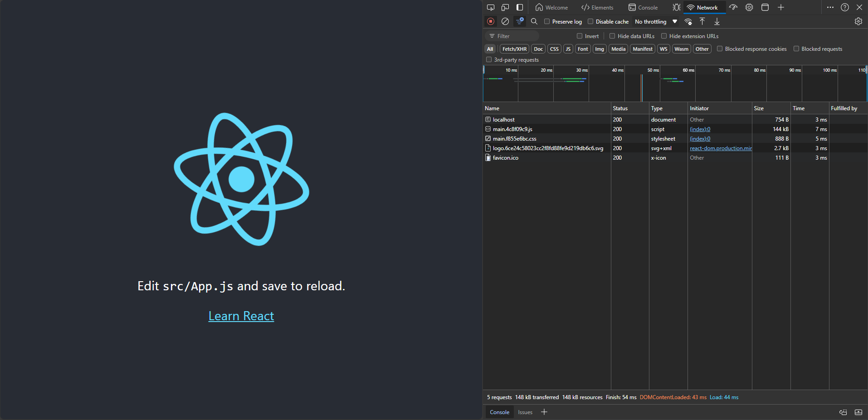
Task: Filter requests by Img
Action: click(600, 49)
